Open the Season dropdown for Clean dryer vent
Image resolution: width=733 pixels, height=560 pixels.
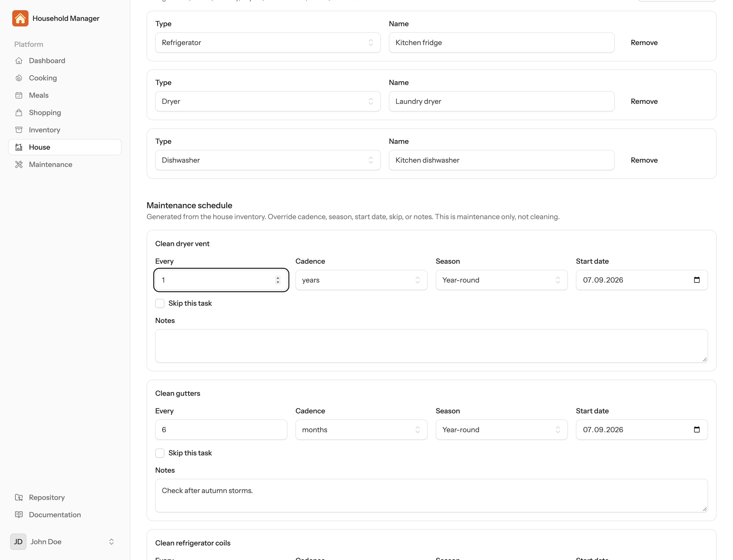pos(501,280)
